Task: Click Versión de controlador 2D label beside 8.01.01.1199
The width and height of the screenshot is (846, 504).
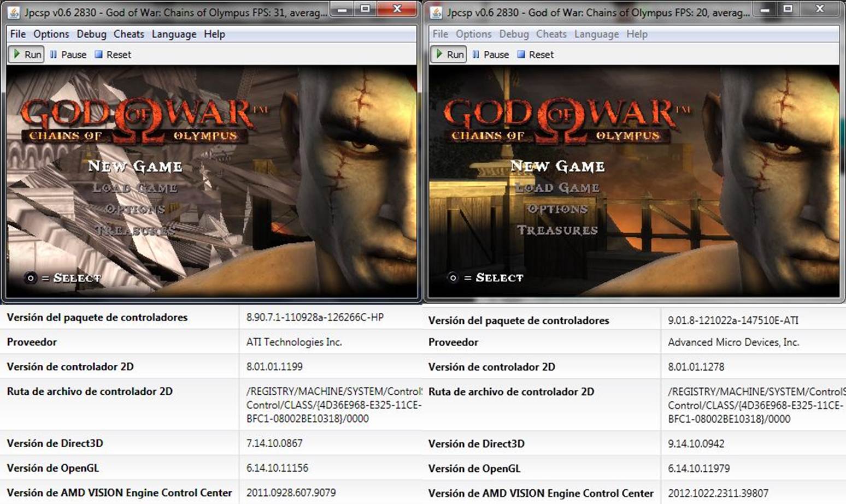Action: point(70,366)
